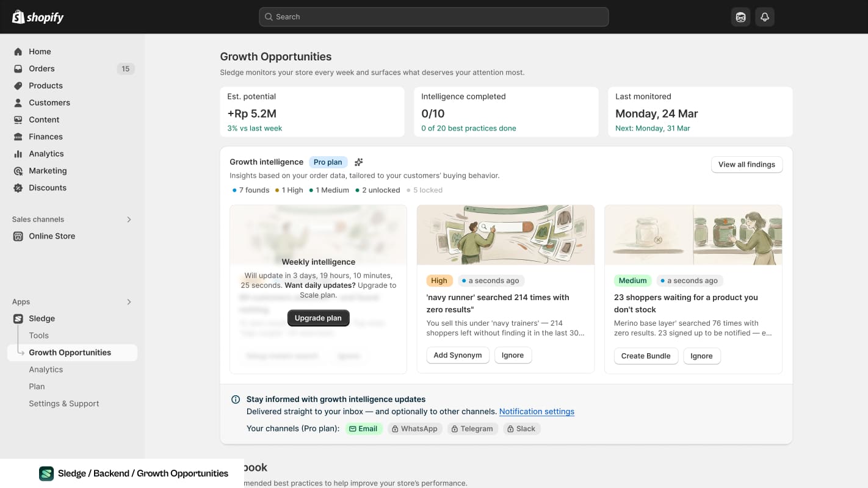Viewport: 868px width, 488px height.
Task: Open the store account icon in top bar
Action: pyautogui.click(x=740, y=17)
